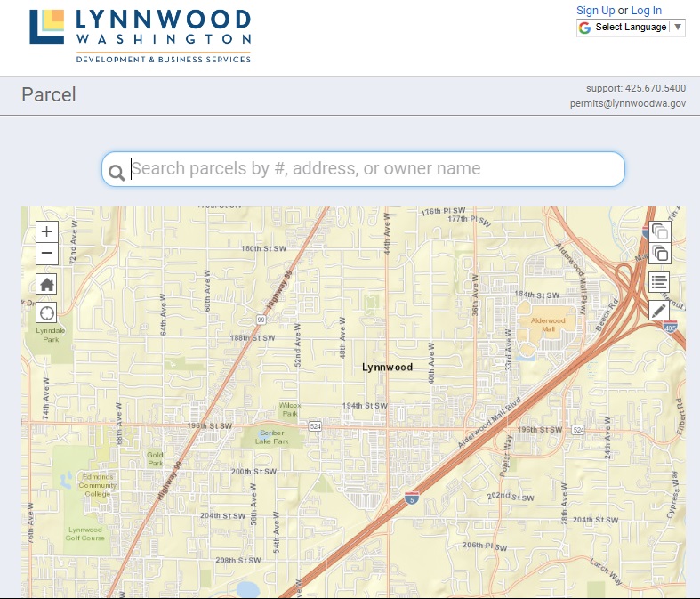This screenshot has width=700, height=599.
Task: Click the support phone number 425.670.5400
Action: 656,88
